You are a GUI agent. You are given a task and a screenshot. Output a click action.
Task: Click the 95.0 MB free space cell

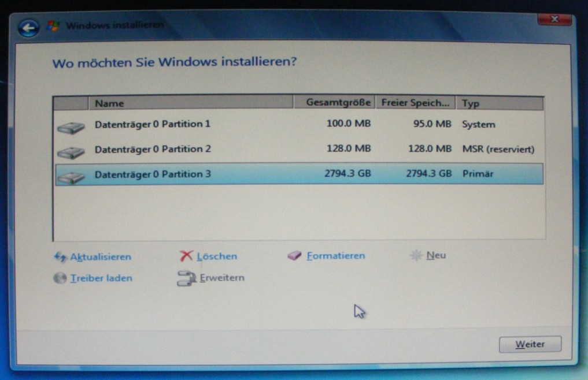pyautogui.click(x=432, y=124)
